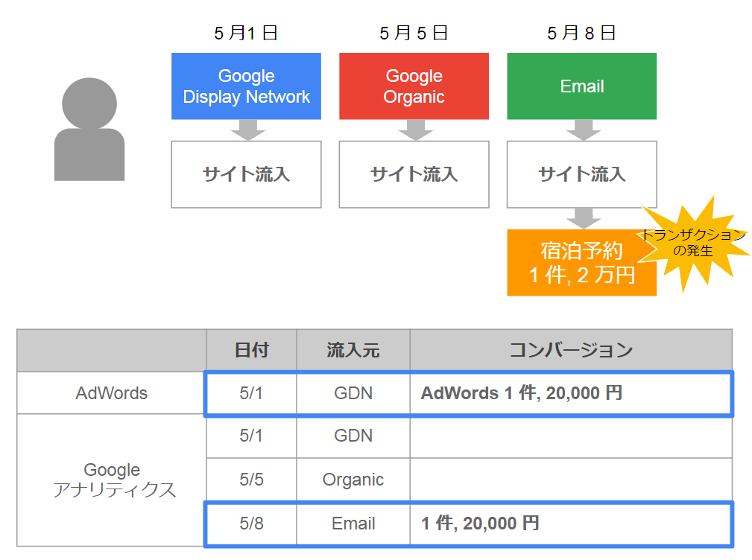
Task: Click the gray user silhouette icon
Action: [x=89, y=130]
